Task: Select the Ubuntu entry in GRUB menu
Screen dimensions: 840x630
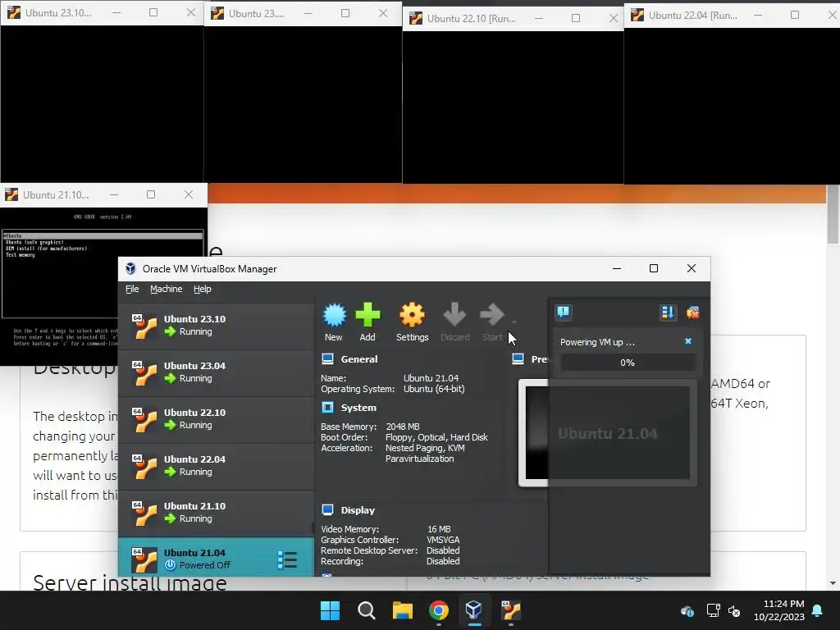Action: (x=103, y=235)
